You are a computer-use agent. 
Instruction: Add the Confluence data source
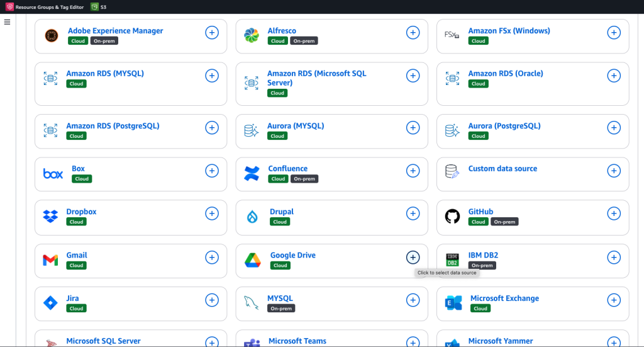[413, 171]
